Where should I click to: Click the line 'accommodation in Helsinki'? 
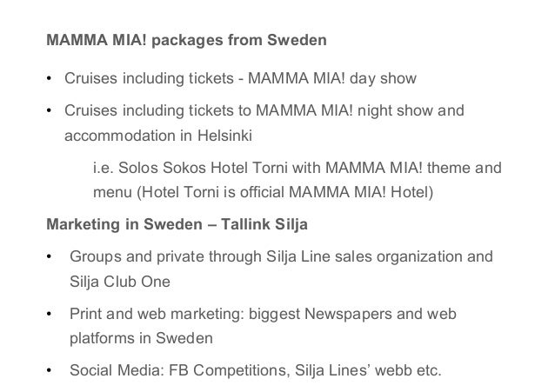click(158, 136)
